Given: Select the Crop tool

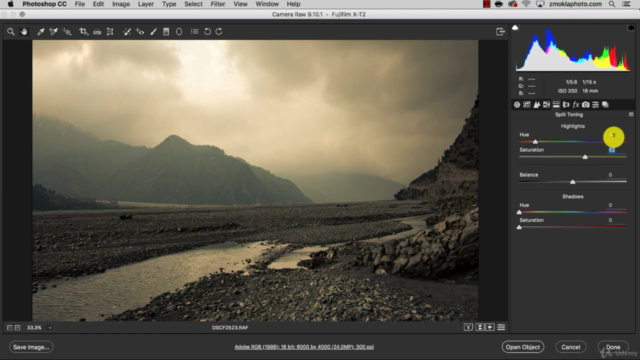Looking at the screenshot, I should point(83,31).
